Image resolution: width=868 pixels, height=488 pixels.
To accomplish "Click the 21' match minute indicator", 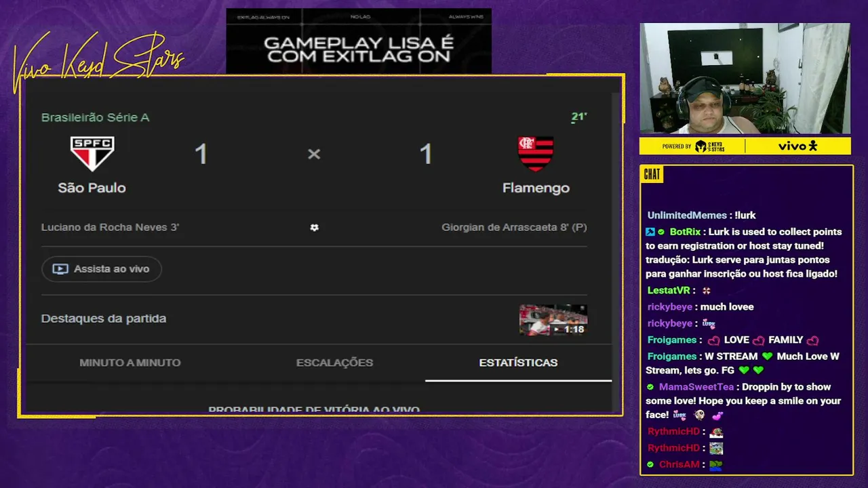I will point(578,117).
